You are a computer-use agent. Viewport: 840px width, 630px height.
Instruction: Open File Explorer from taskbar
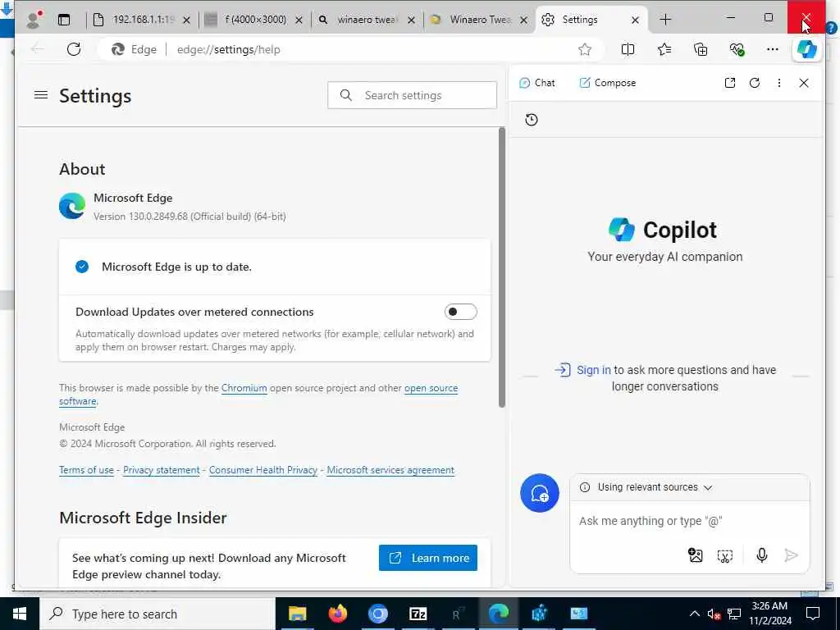click(x=297, y=614)
